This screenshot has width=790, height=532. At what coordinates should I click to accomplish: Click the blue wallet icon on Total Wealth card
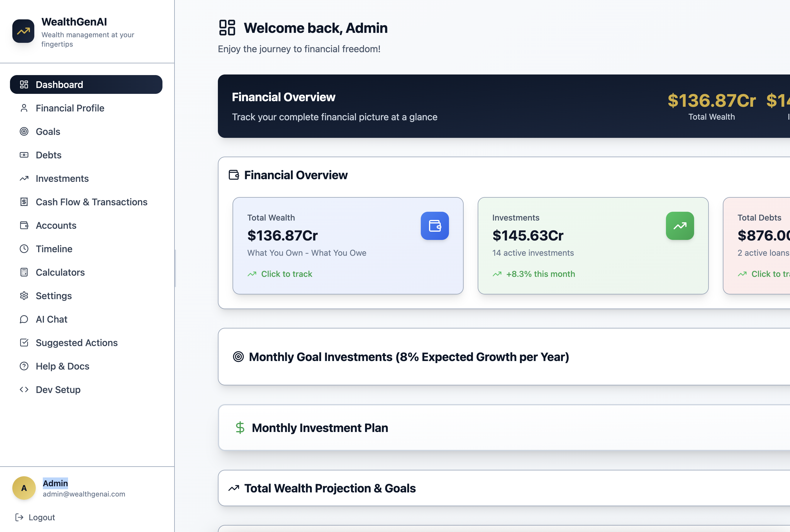click(x=435, y=226)
